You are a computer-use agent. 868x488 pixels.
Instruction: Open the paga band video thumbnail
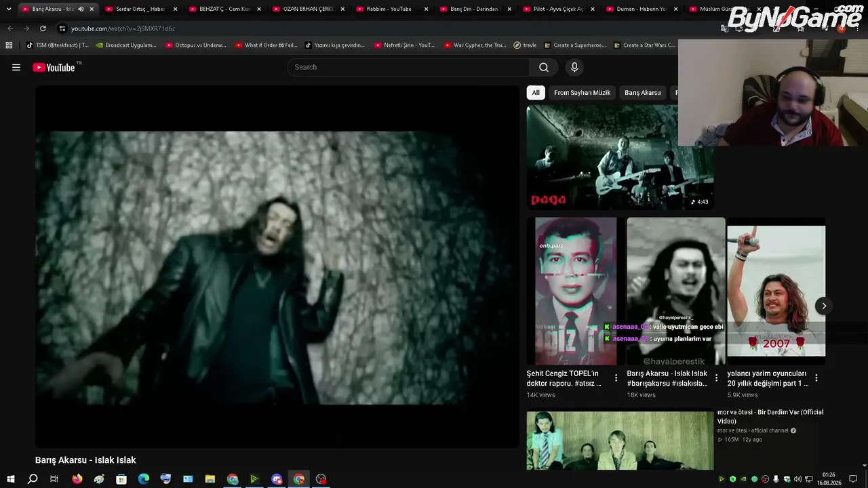click(620, 157)
